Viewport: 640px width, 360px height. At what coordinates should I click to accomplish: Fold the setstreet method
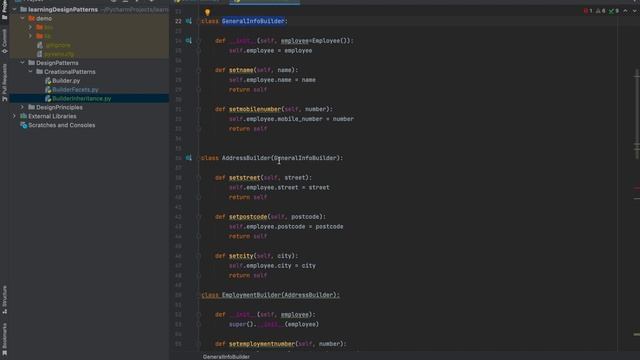click(x=199, y=178)
